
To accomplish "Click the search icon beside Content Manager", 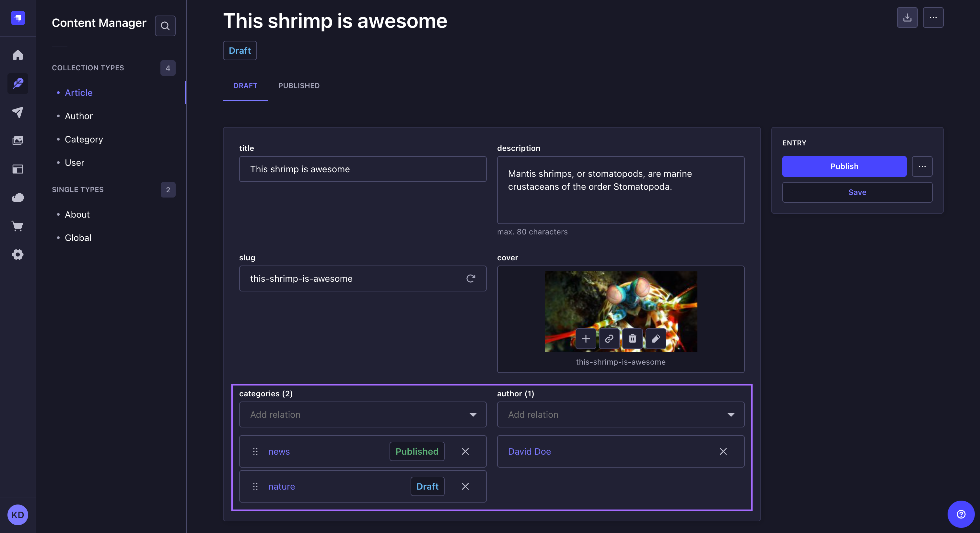I will pos(165,26).
